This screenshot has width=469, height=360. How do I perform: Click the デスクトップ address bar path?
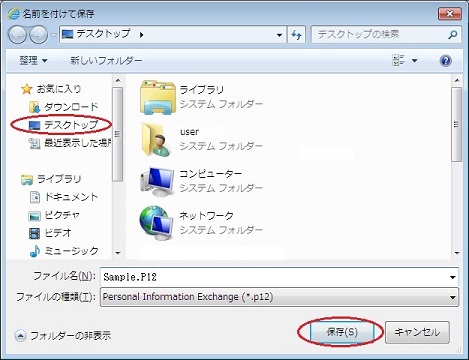click(103, 34)
